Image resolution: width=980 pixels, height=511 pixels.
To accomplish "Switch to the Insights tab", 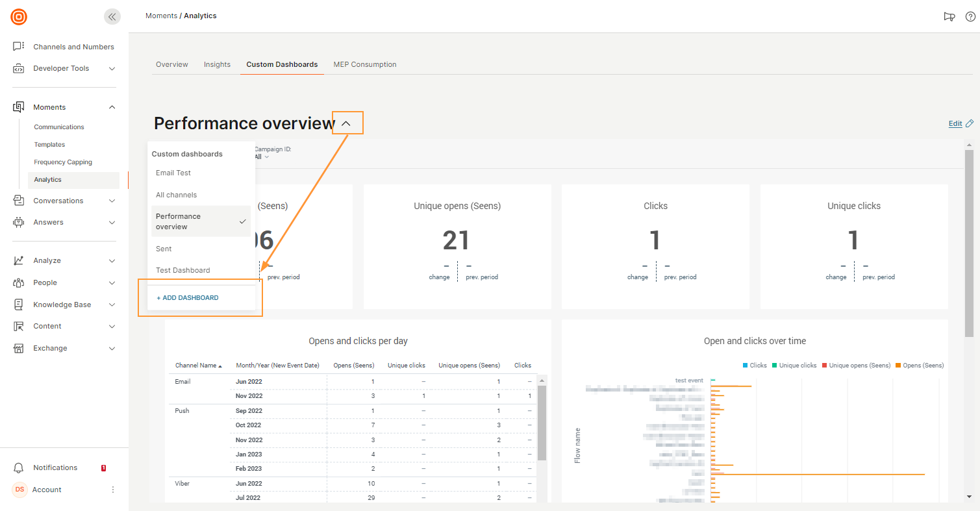I will [217, 64].
